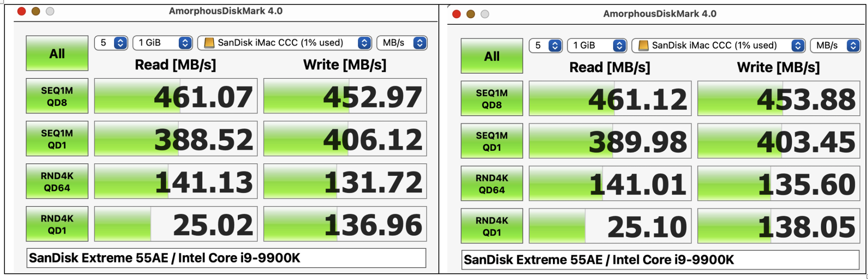Click the All button in right window
This screenshot has height=279, width=868.
point(492,56)
